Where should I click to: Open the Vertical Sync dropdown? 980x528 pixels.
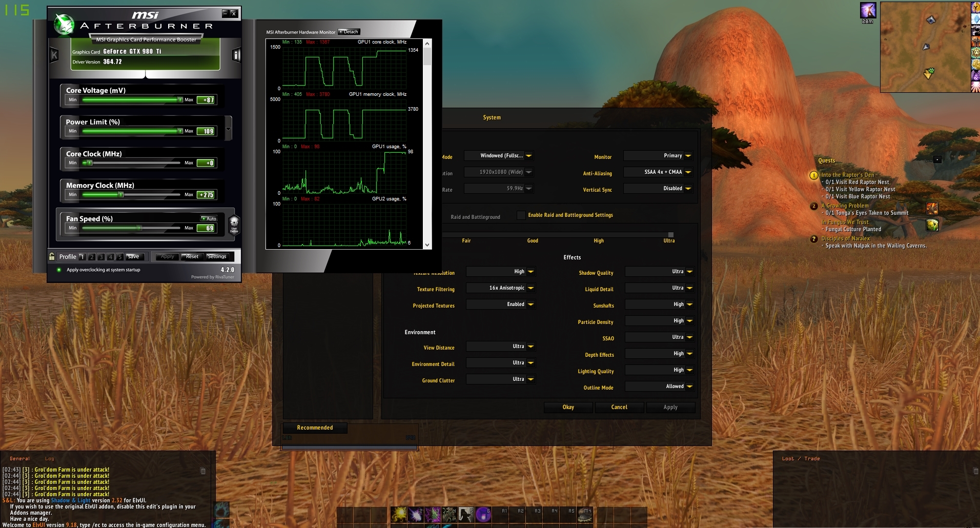pos(658,189)
